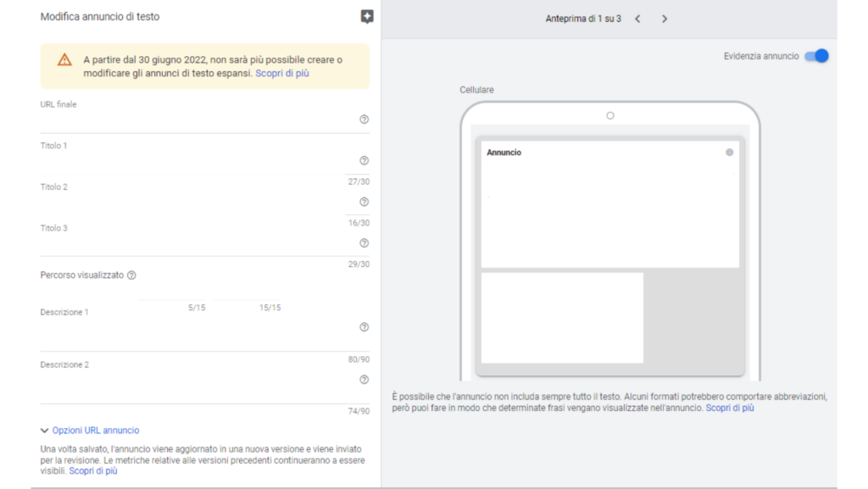Toggle the Evidenzia annuncio switch
The height and width of the screenshot is (489, 868).
tap(817, 56)
